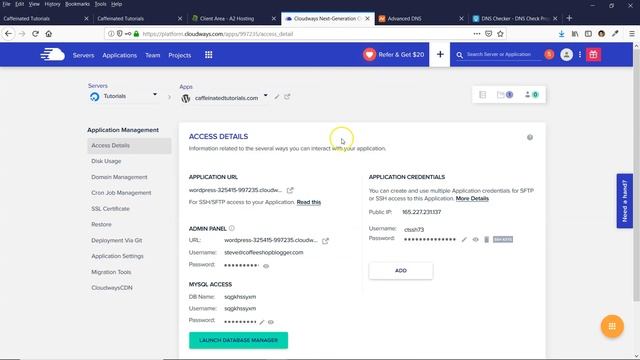
Task: Edit the application credentials password pencil icon
Action: click(x=464, y=240)
